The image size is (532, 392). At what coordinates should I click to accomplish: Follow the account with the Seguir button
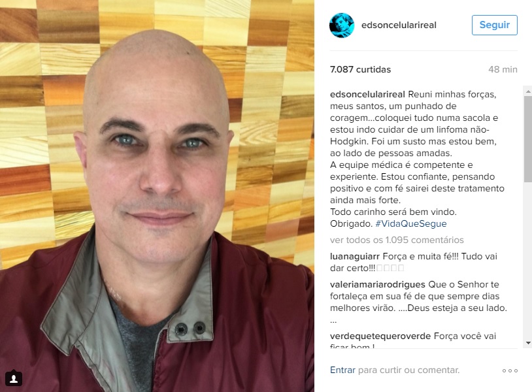tap(494, 25)
